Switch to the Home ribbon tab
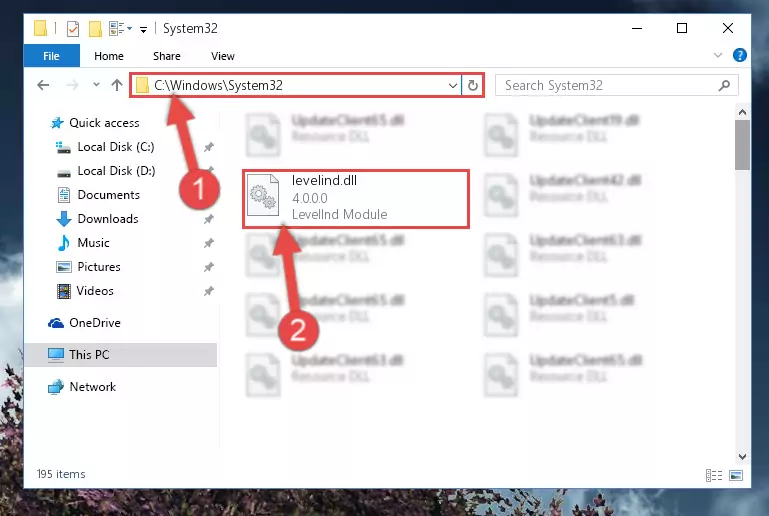Screen dimensions: 769x516 [x=109, y=56]
